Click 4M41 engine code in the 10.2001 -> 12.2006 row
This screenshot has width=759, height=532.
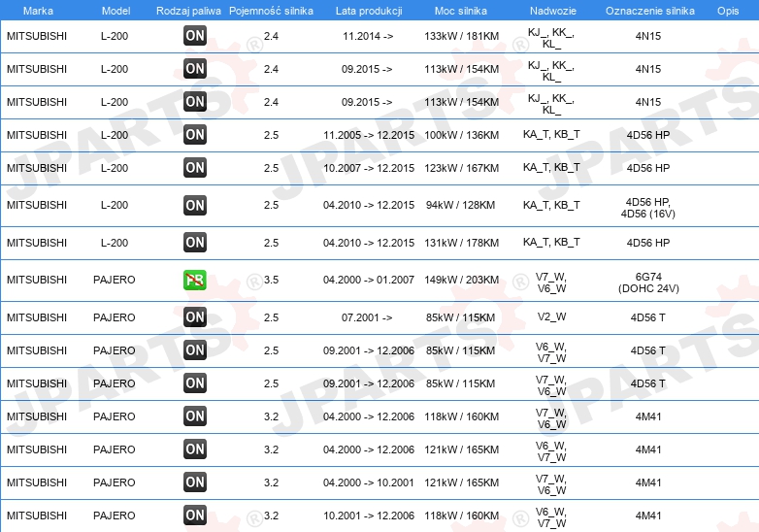648,515
